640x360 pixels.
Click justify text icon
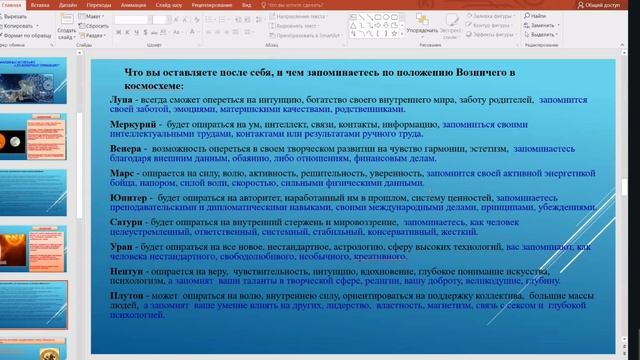(236, 32)
